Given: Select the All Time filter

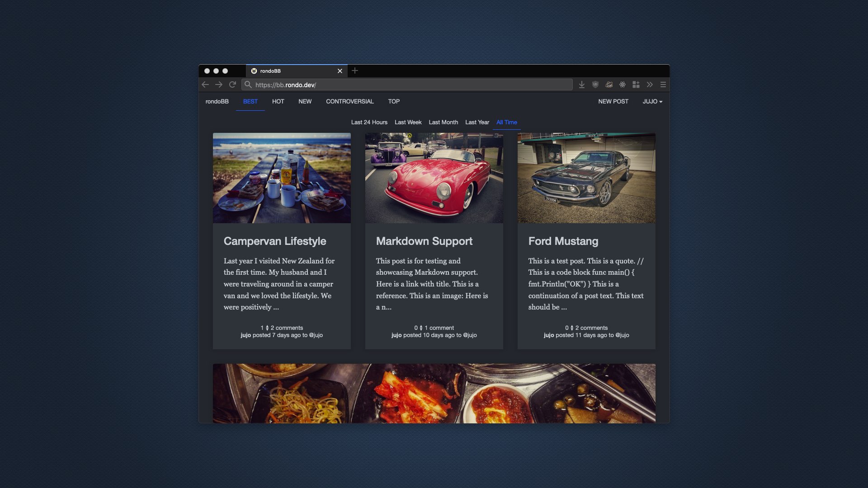Looking at the screenshot, I should click(x=506, y=122).
